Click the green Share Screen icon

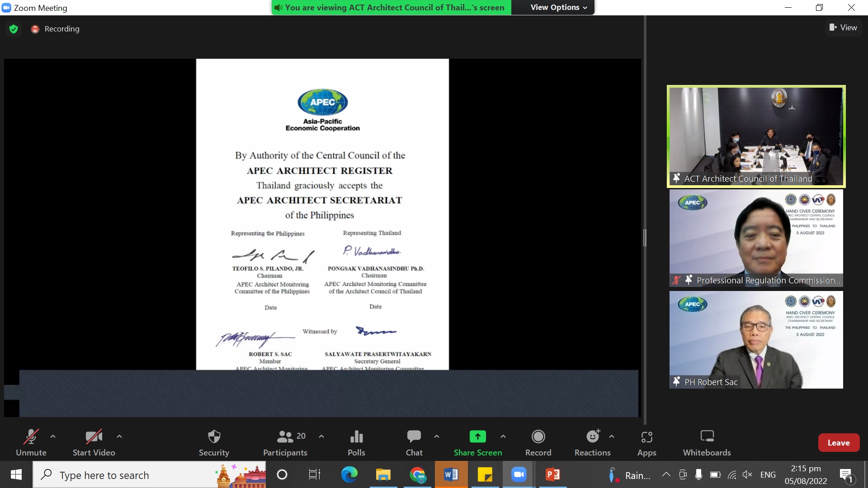(477, 436)
